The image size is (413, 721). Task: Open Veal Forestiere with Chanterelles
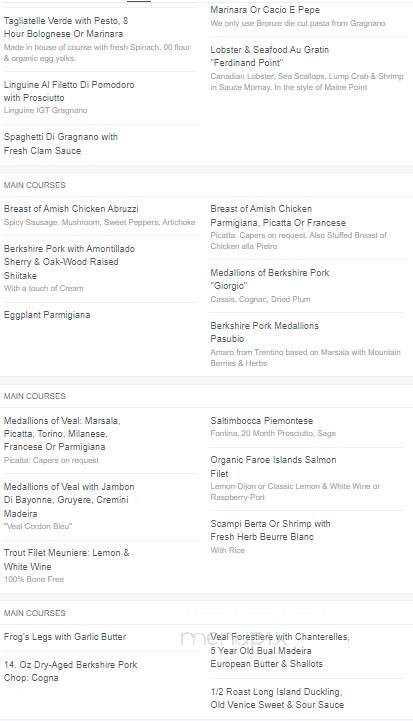[x=280, y=650]
